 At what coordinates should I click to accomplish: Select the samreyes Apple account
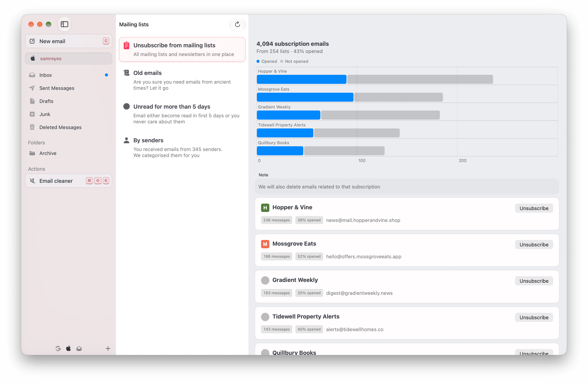(x=68, y=58)
